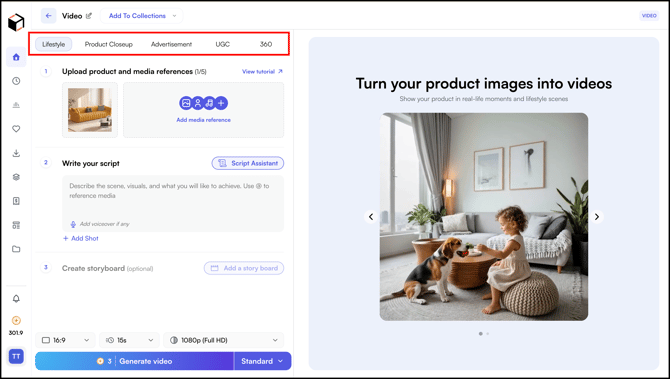The image size is (670, 379).
Task: Open notifications bell icon
Action: click(x=16, y=299)
